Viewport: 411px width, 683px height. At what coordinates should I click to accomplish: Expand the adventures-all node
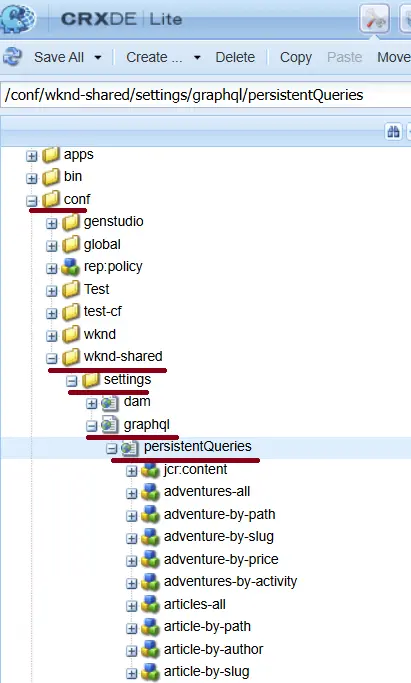point(131,494)
